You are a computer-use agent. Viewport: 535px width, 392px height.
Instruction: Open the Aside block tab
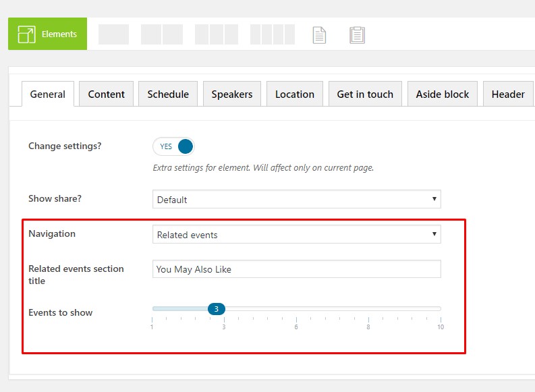[x=442, y=94]
